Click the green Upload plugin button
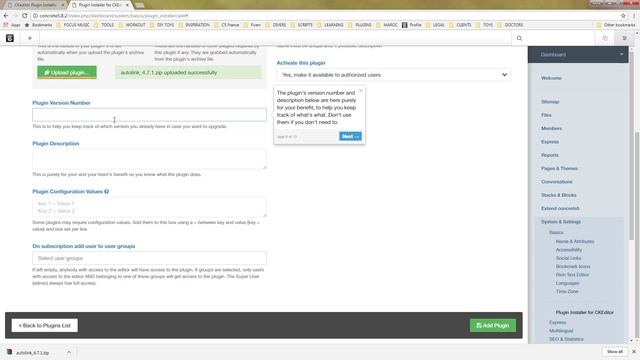640x360 pixels. pos(67,72)
